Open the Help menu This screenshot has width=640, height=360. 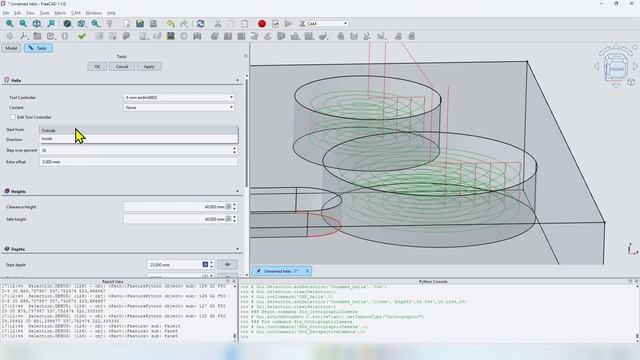(111, 13)
